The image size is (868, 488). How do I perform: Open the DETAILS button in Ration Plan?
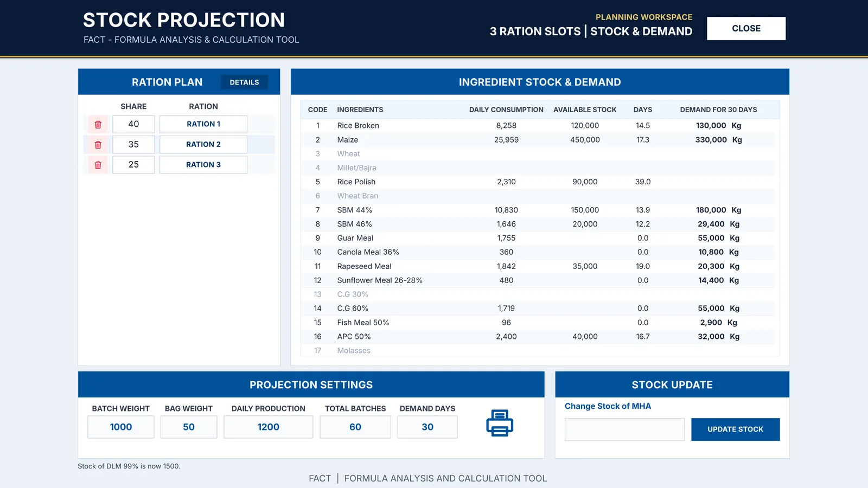(x=244, y=82)
